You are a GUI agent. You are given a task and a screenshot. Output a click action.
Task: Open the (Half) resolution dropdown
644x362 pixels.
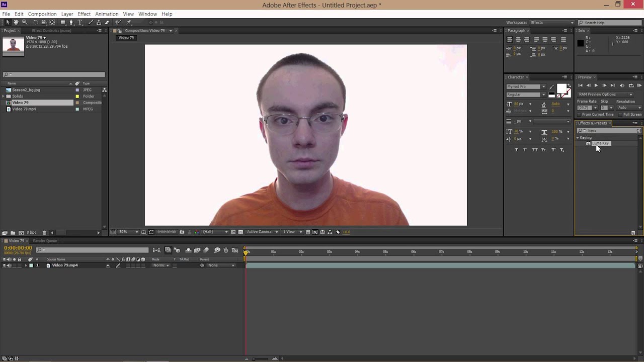pos(215,232)
